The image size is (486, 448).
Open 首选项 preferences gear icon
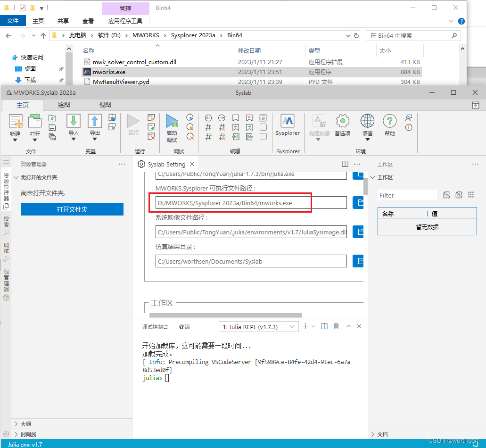tap(343, 121)
